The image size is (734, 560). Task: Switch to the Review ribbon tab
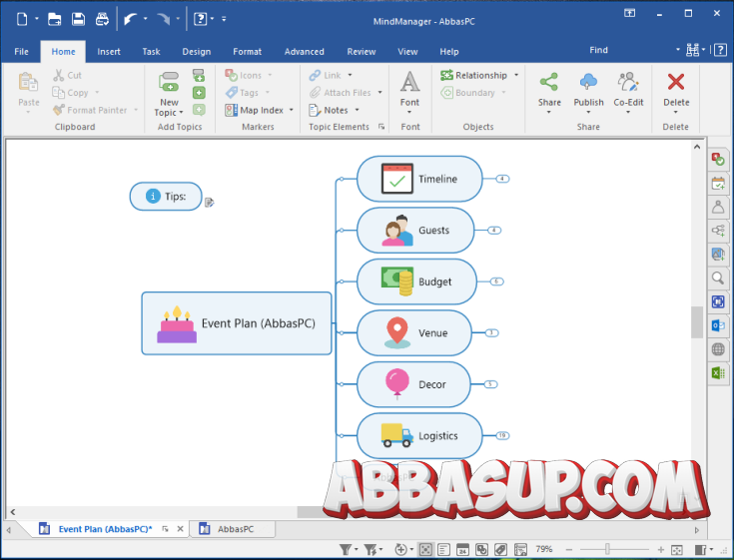tap(361, 52)
